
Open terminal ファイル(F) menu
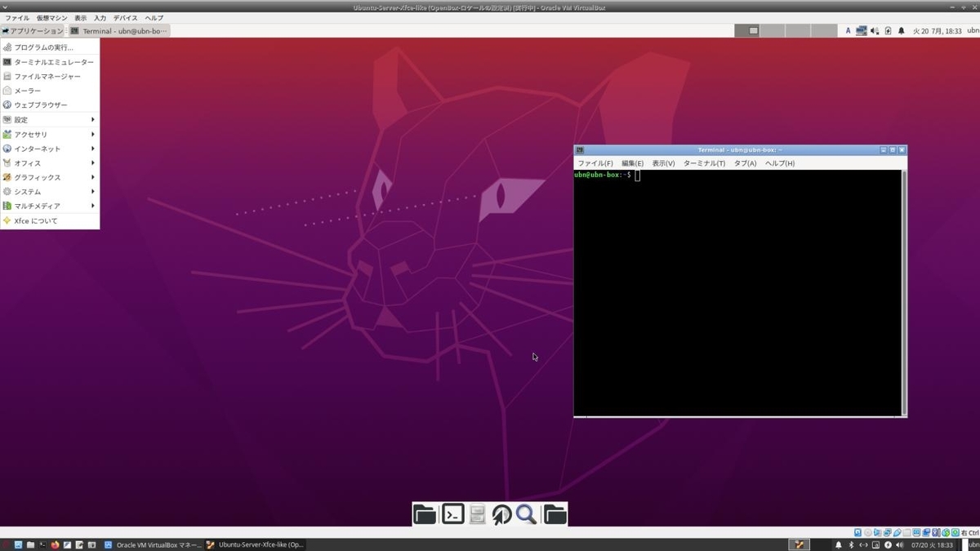click(595, 163)
